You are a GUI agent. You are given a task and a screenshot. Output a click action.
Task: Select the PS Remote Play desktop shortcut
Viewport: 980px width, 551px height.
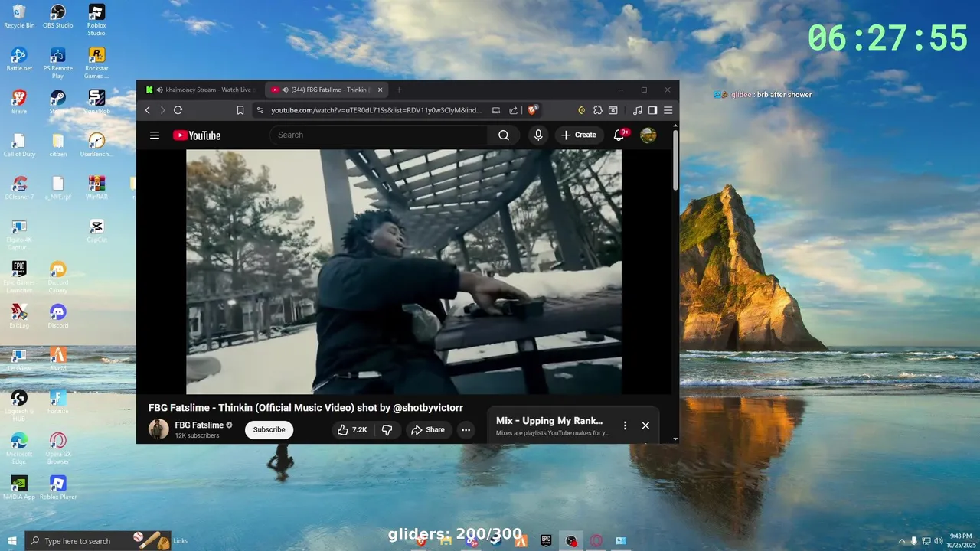[58, 63]
